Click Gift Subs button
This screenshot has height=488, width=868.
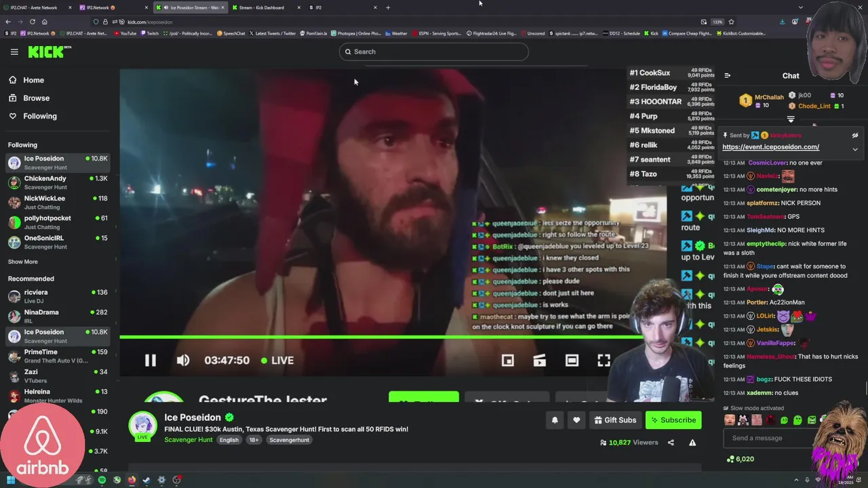pos(615,420)
